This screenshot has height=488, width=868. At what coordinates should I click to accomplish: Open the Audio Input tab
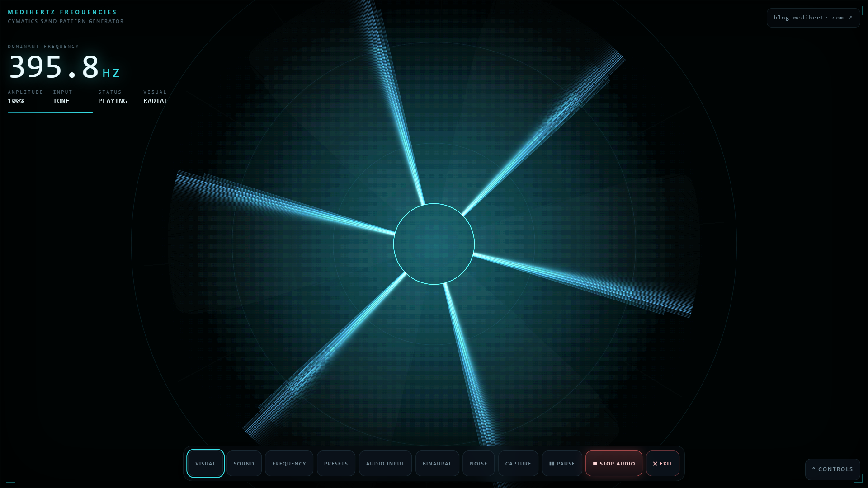tap(385, 463)
